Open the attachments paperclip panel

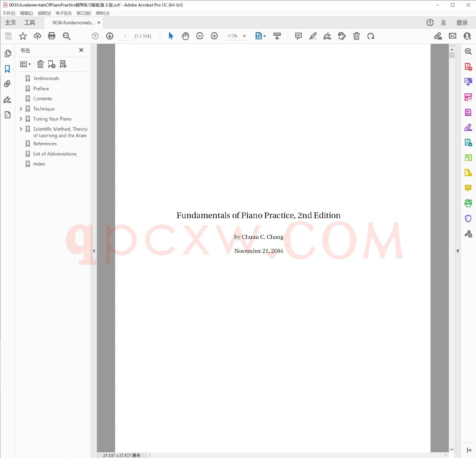7,84
